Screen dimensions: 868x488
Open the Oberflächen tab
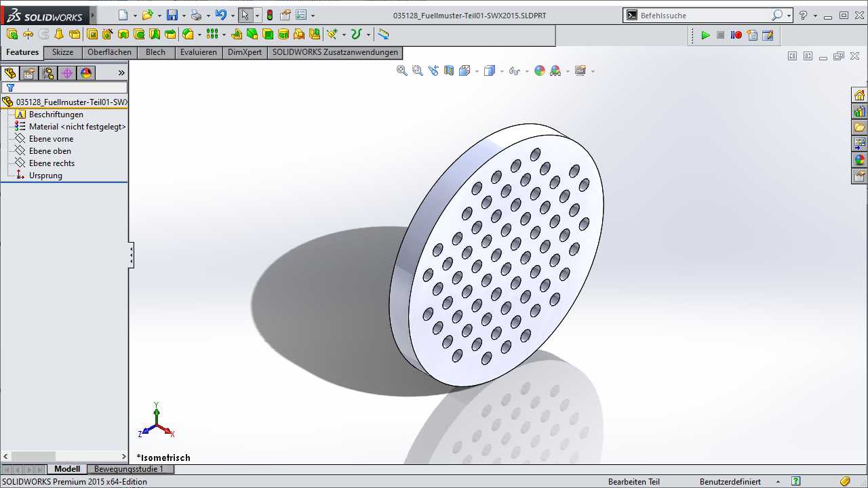point(109,52)
